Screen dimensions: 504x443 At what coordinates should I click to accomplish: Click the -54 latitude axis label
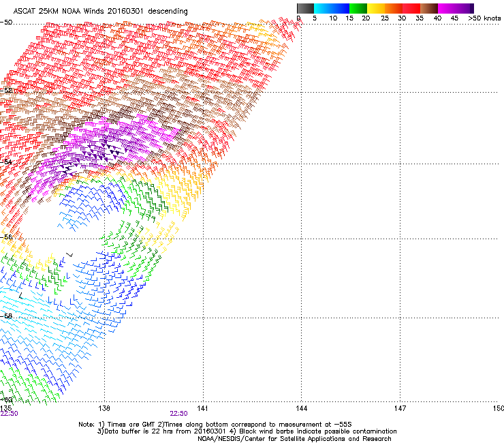[6, 162]
